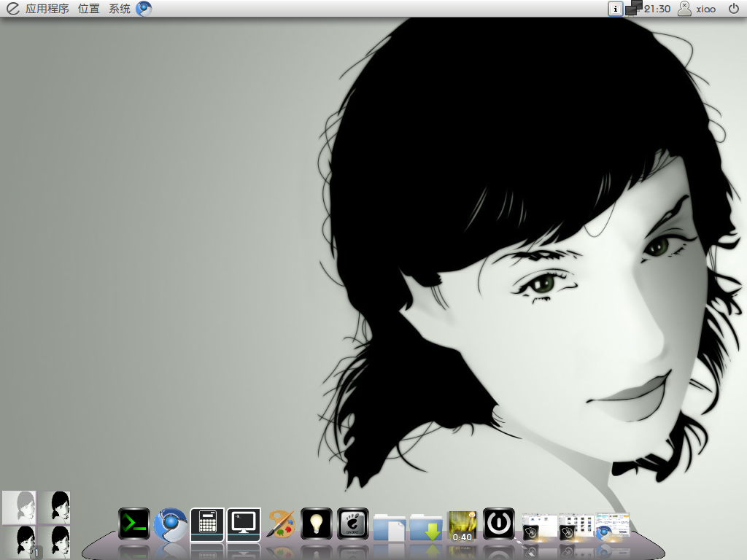
Task: Switch to first open window thumbnail in dock
Action: tap(539, 527)
